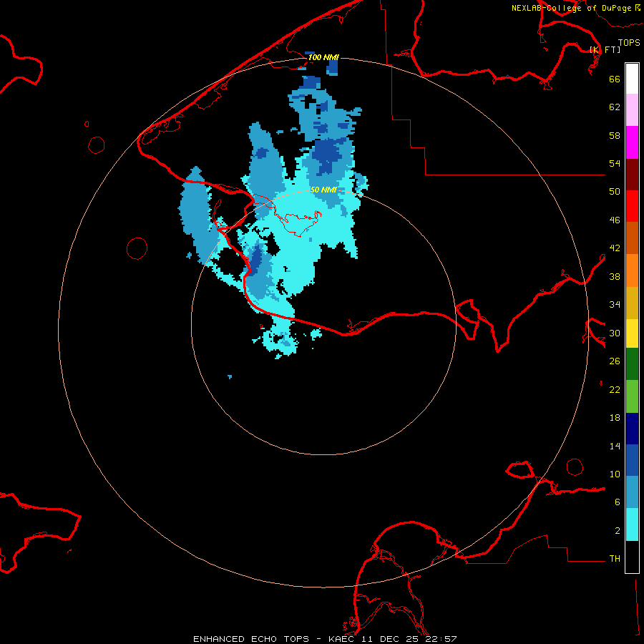Screen dimensions: 644x644
Task: Click the yellow 34 legend swatch
Action: pos(632,333)
